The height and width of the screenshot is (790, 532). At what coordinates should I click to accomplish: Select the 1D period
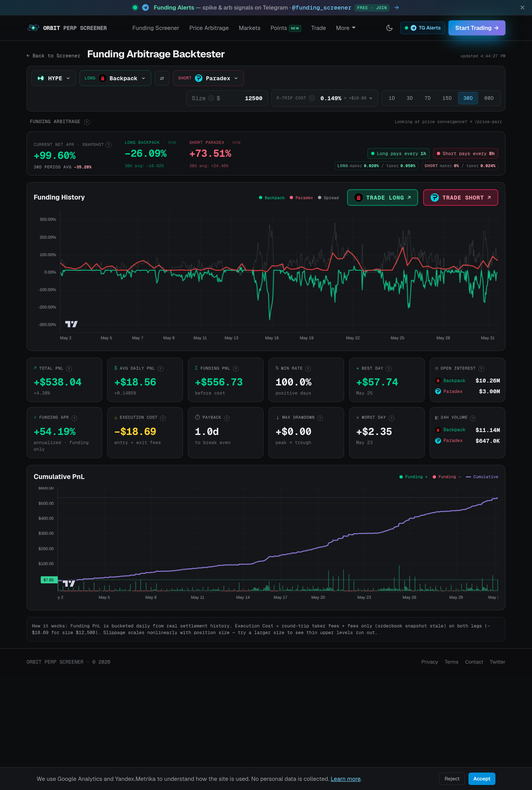click(x=392, y=98)
